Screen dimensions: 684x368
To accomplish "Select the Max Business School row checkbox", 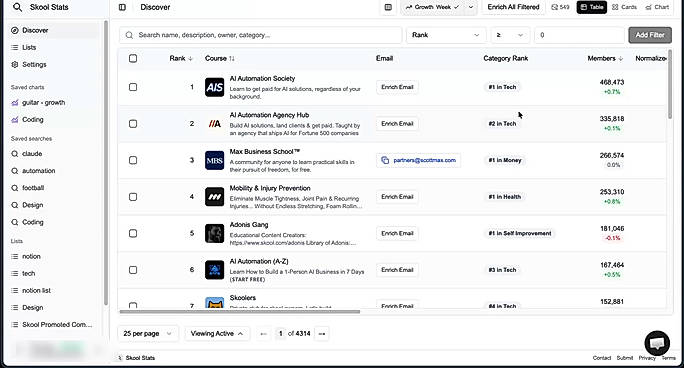I will pyautogui.click(x=133, y=160).
